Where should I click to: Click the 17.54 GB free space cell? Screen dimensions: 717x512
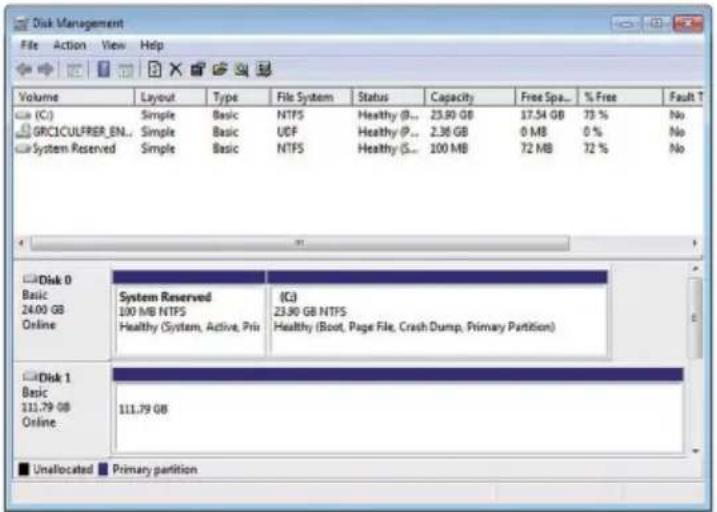pyautogui.click(x=542, y=115)
